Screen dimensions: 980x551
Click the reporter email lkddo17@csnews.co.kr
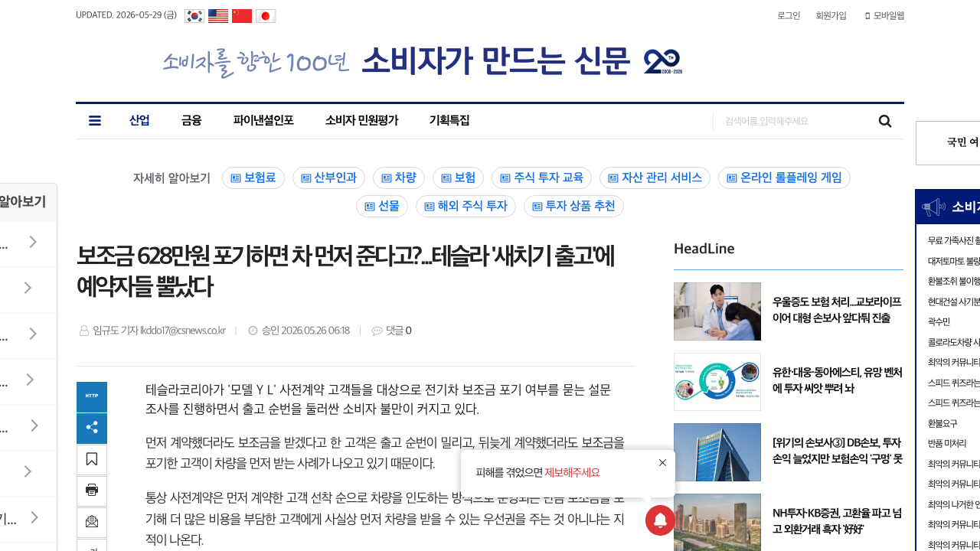(x=183, y=331)
